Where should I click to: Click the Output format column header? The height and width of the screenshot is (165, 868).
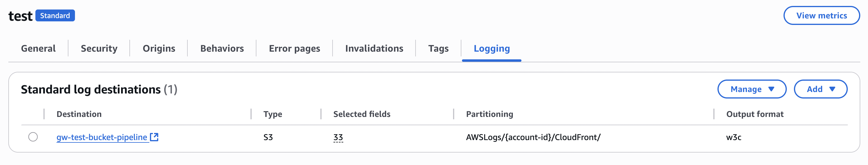[x=754, y=114]
